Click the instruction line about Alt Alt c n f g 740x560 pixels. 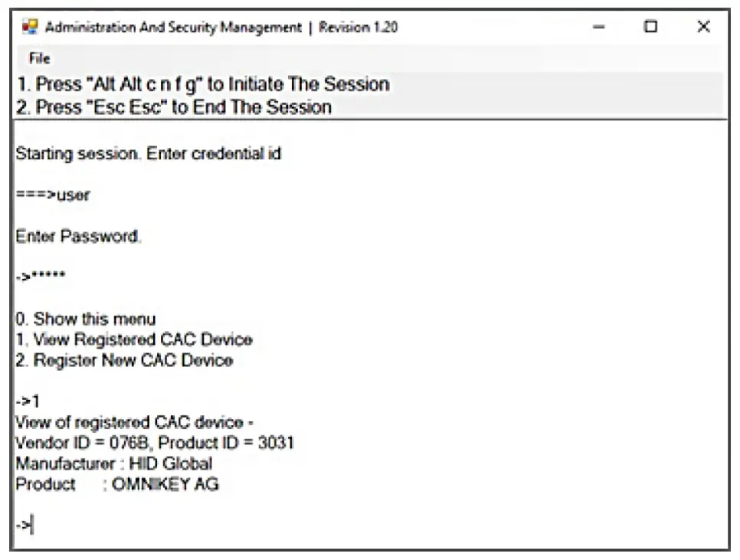[x=203, y=84]
